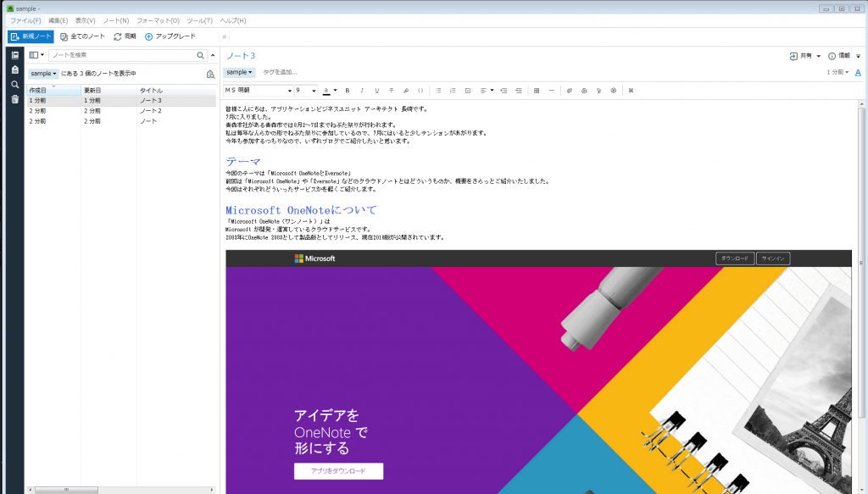Insert a table using the toolbar icon
Viewport: 868px width, 494px height.
537,90
